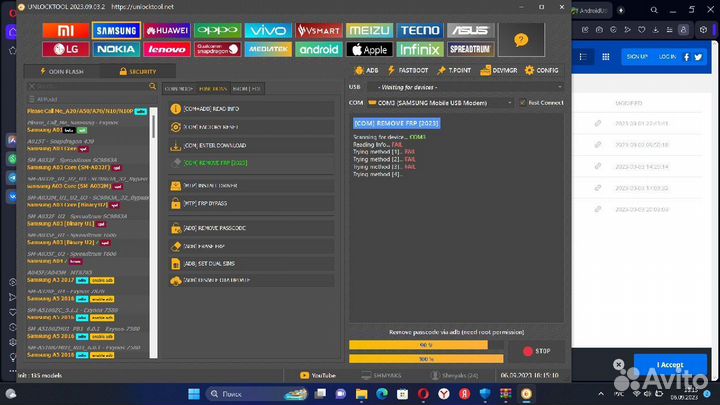Click the upper 90% progress bar
Viewport: 720px width, 405px height.
coord(426,345)
